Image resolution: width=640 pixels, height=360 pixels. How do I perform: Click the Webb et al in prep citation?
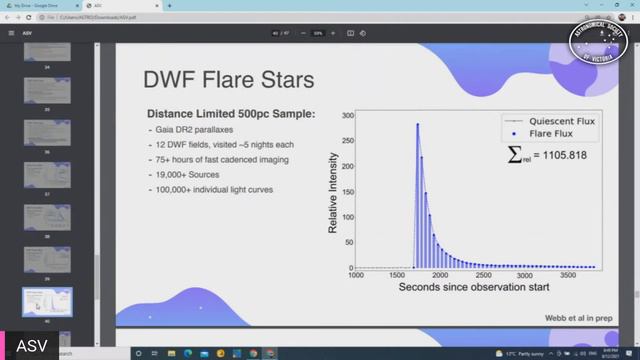pos(579,318)
